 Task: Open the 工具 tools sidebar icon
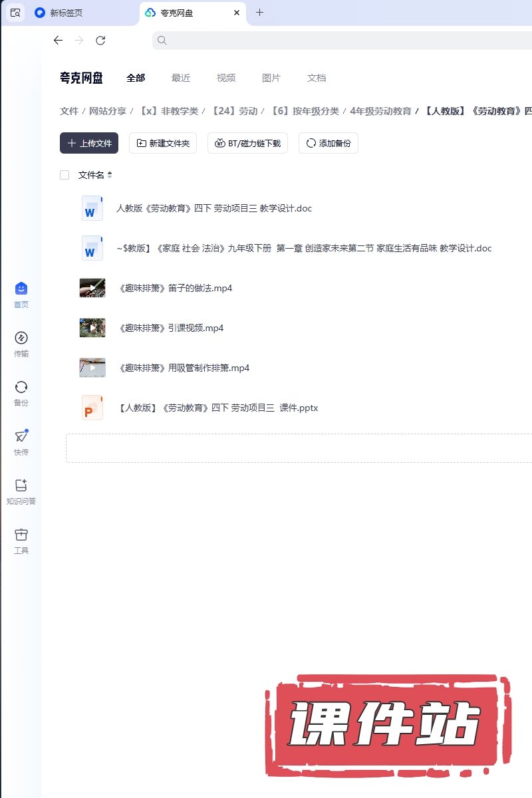(x=21, y=535)
